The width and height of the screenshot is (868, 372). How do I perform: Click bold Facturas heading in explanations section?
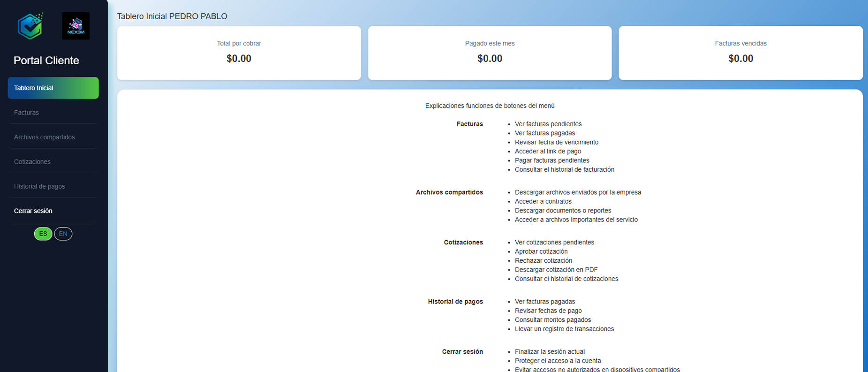[x=469, y=124]
